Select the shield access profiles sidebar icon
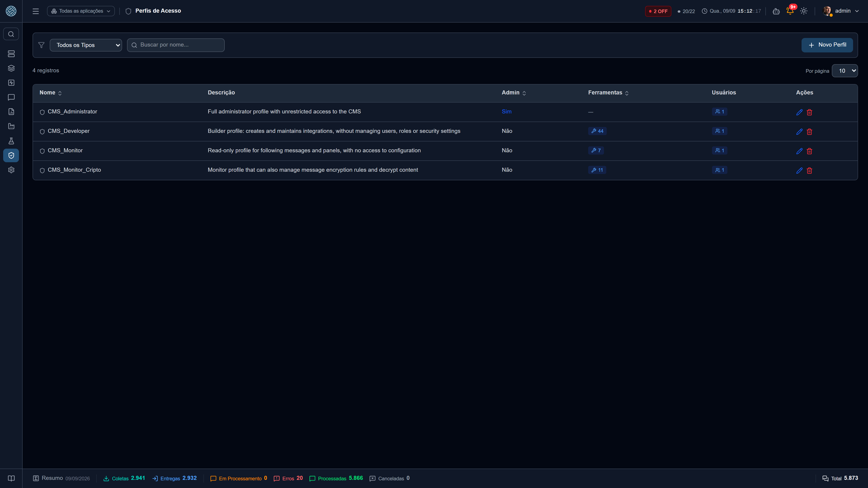The height and width of the screenshot is (488, 868). [11, 155]
